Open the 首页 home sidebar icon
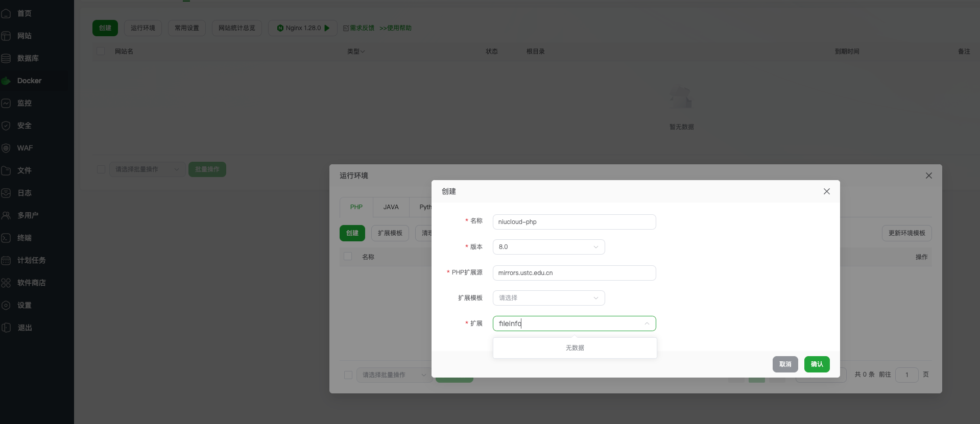Viewport: 980px width, 424px height. click(x=6, y=13)
